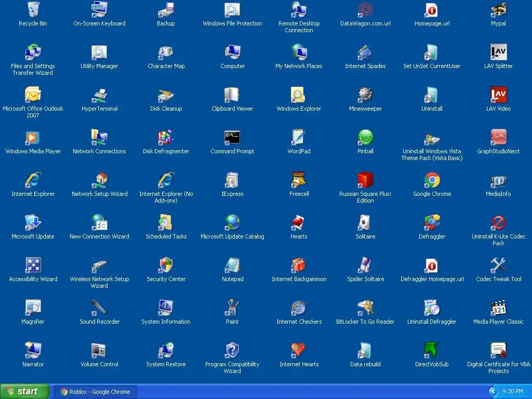Click the 9:30 PM taskbar clock

point(512,392)
